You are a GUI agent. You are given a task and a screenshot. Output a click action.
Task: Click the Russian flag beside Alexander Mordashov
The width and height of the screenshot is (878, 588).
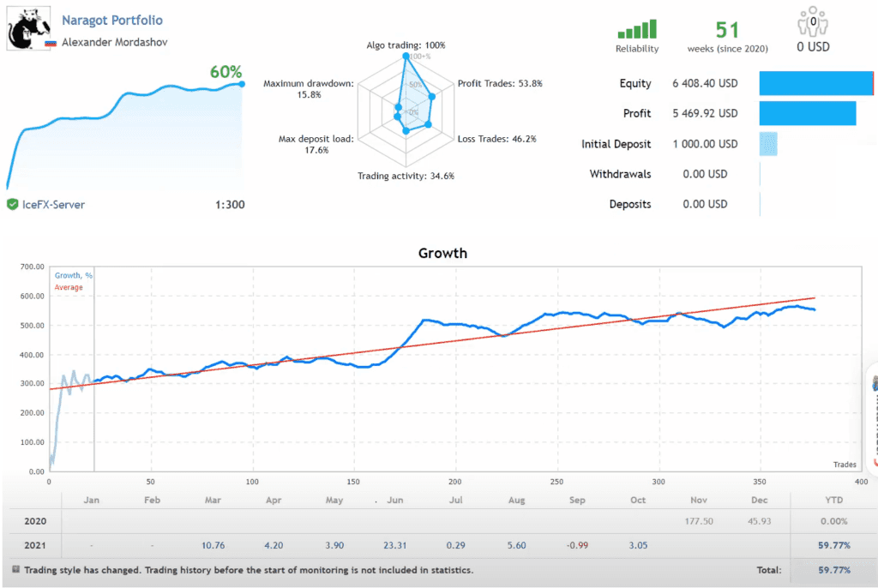51,43
